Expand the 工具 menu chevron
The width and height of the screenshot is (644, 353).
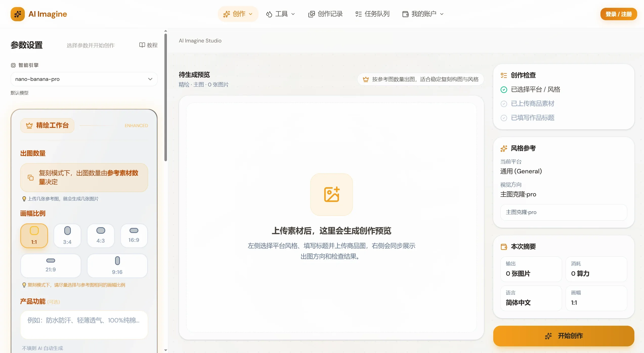[293, 14]
